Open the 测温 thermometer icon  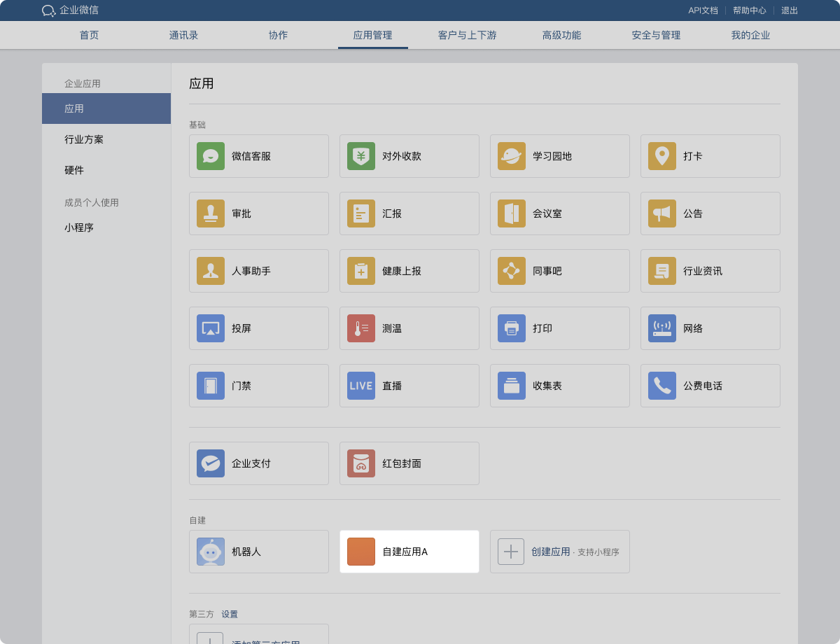361,328
